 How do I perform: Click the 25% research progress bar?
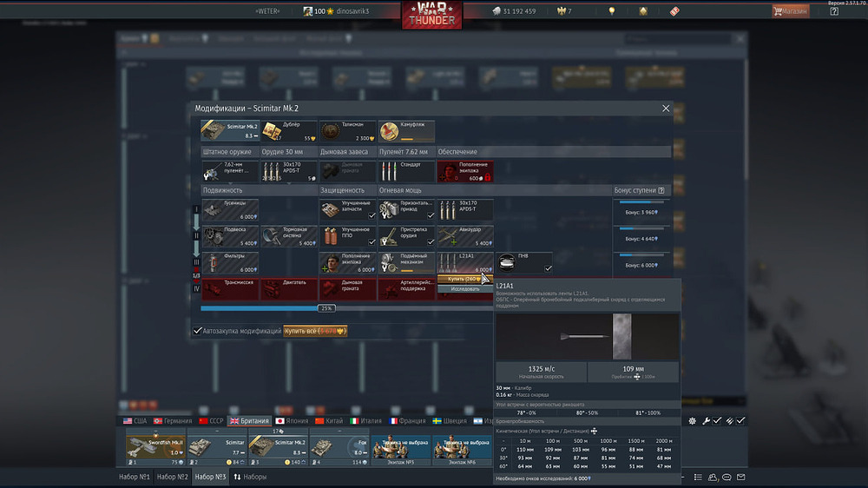(x=346, y=308)
